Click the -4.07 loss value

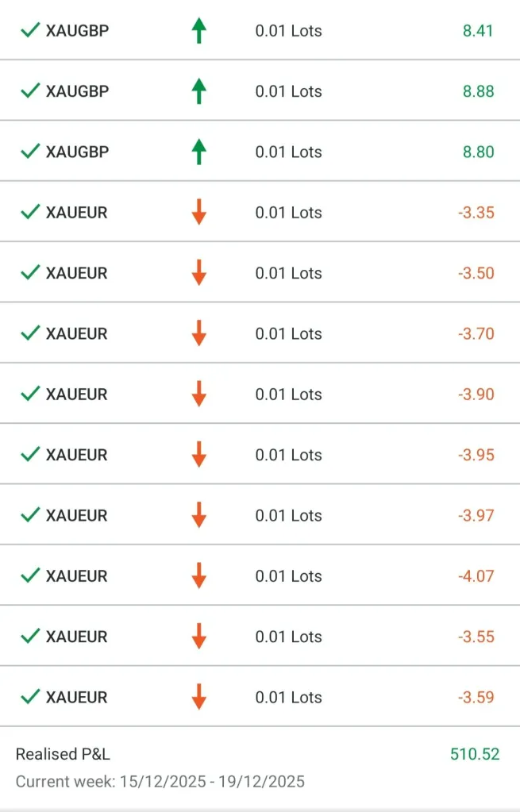click(476, 575)
